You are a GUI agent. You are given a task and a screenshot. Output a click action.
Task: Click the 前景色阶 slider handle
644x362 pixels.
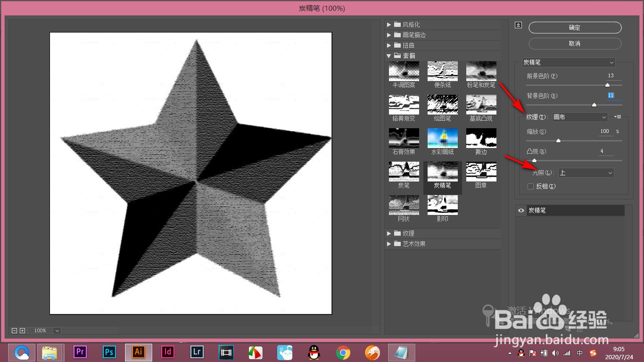607,85
